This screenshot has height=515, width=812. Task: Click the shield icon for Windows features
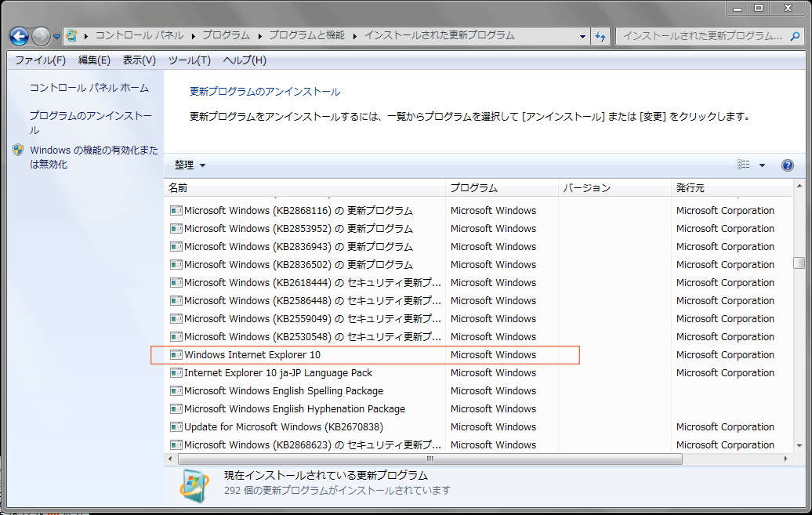coord(18,151)
